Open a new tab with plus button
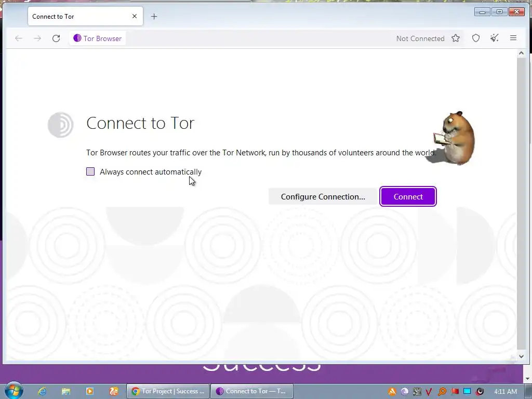 (x=154, y=16)
